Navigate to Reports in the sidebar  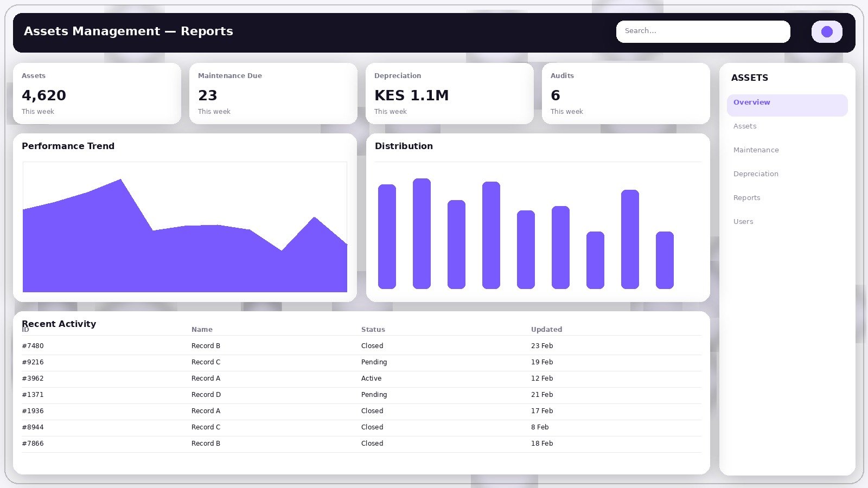(746, 198)
